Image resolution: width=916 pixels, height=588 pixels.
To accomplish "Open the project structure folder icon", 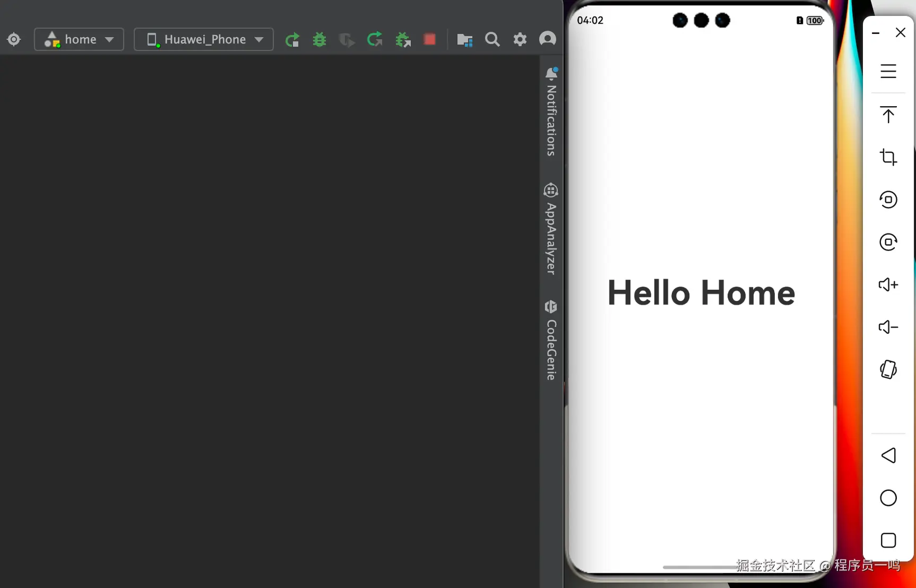I will pyautogui.click(x=465, y=40).
